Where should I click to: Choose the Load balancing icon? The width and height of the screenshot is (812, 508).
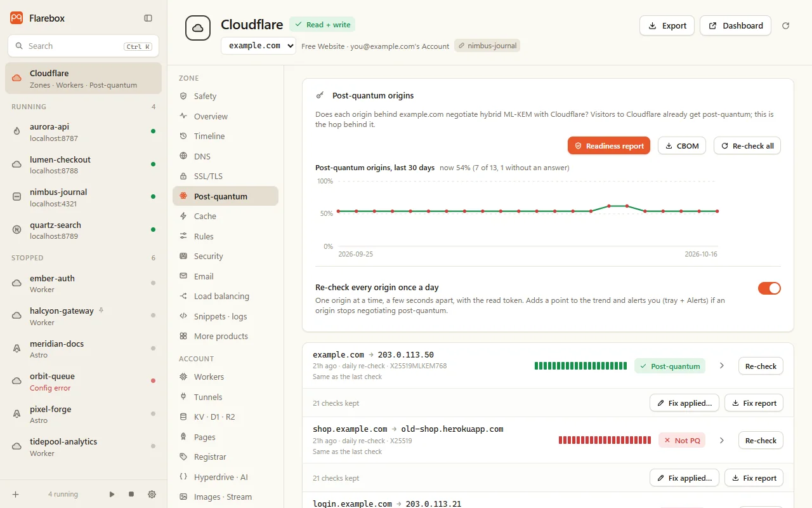pos(183,296)
